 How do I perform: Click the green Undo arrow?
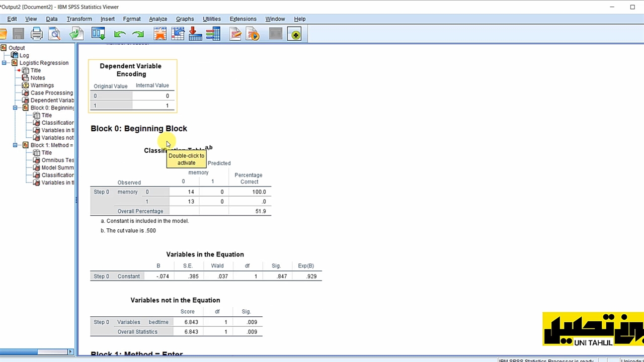(120, 34)
